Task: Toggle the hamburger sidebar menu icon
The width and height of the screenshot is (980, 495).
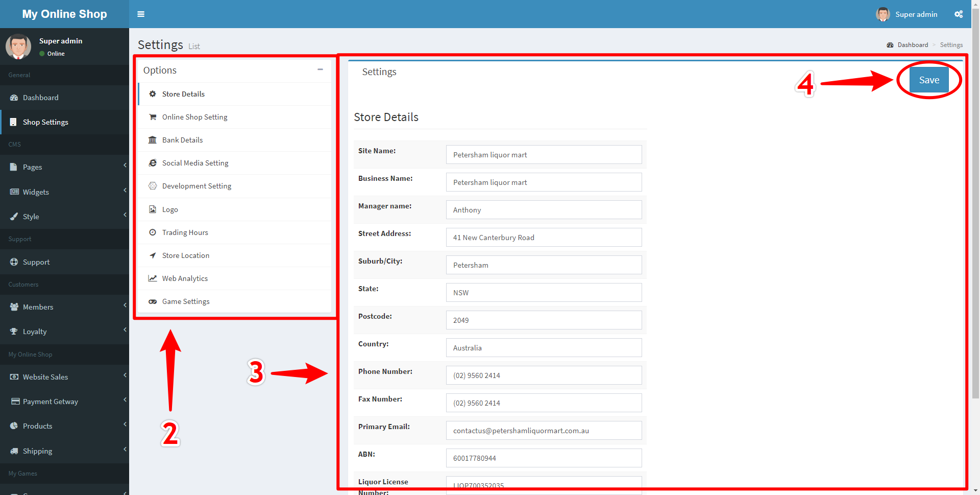Action: (x=141, y=14)
